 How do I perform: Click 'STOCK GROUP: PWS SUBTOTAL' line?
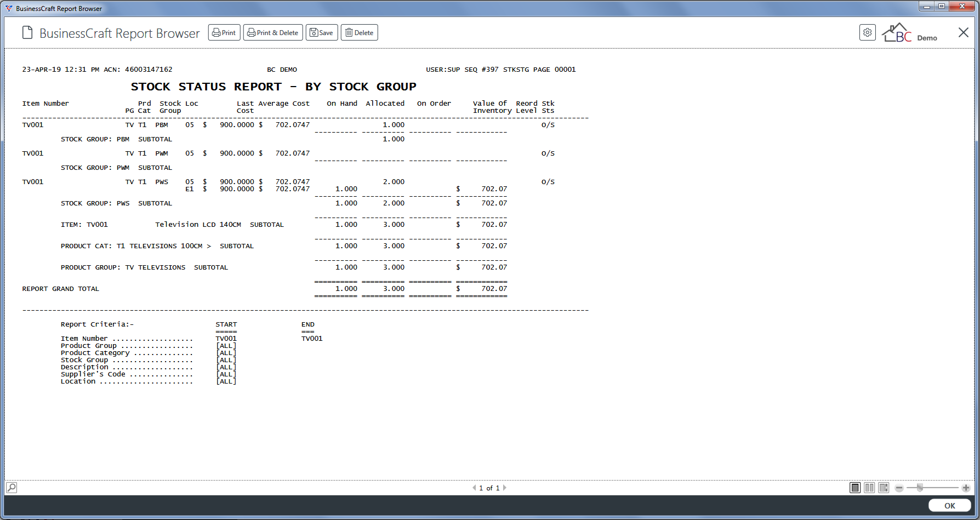coord(116,203)
